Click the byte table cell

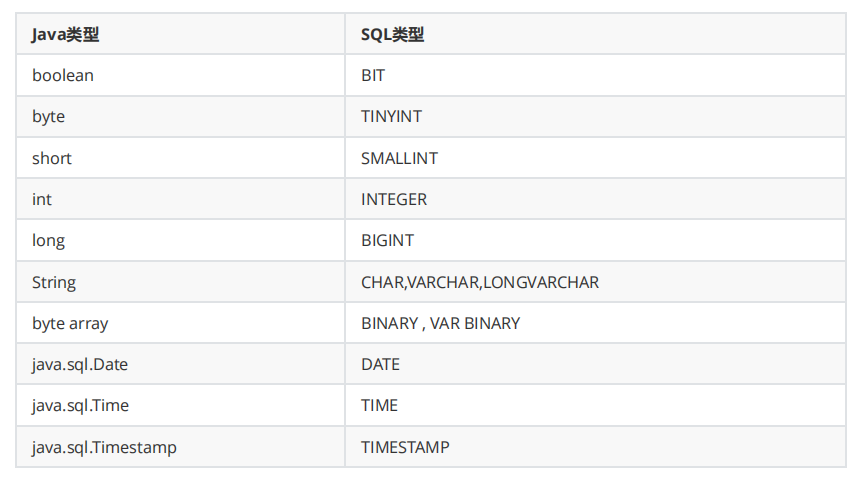(x=48, y=116)
